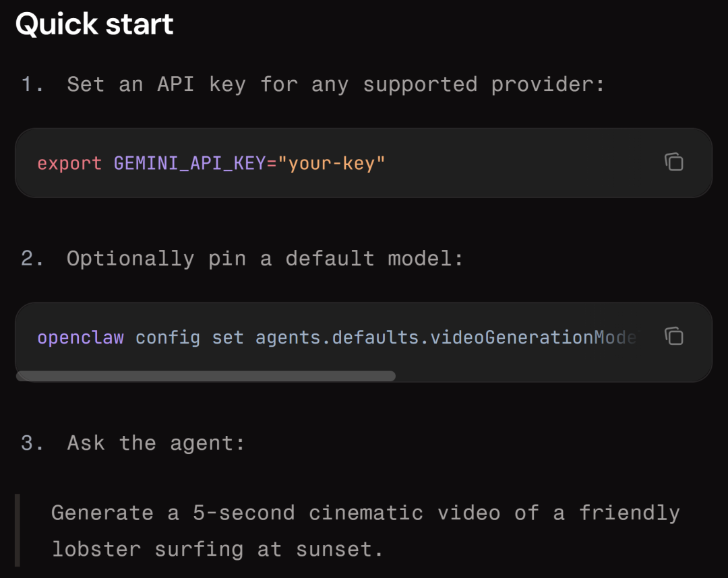The image size is (728, 578).
Task: Click the "set" word in the command
Action: coord(228,338)
